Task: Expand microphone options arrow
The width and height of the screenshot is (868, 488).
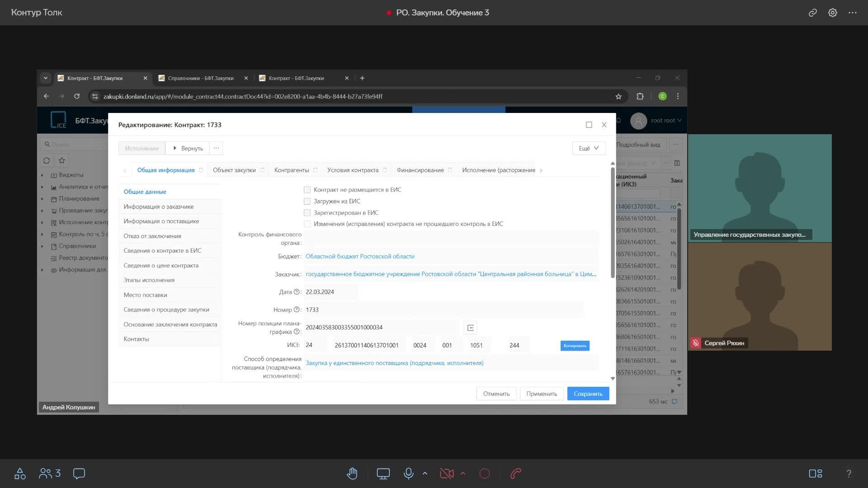Action: pos(425,474)
